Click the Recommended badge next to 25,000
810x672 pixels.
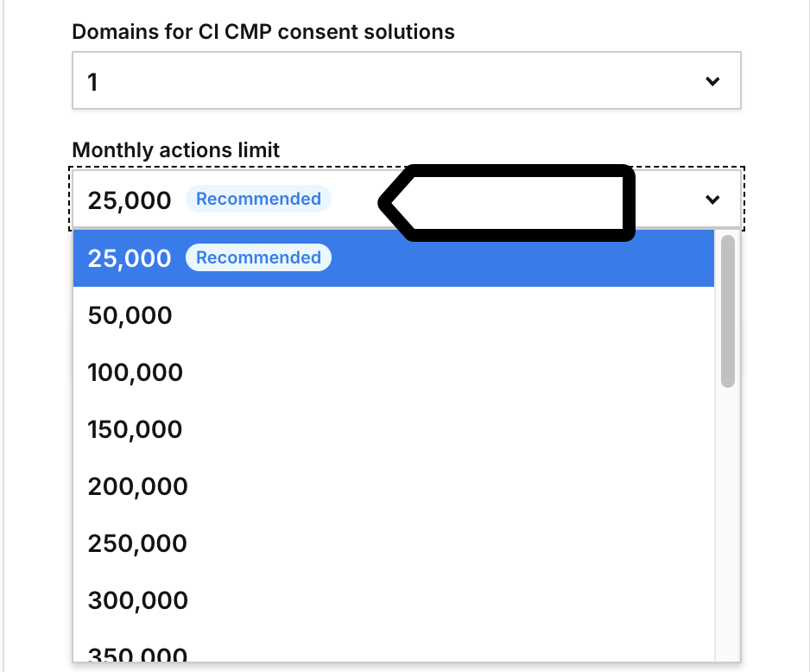[258, 199]
